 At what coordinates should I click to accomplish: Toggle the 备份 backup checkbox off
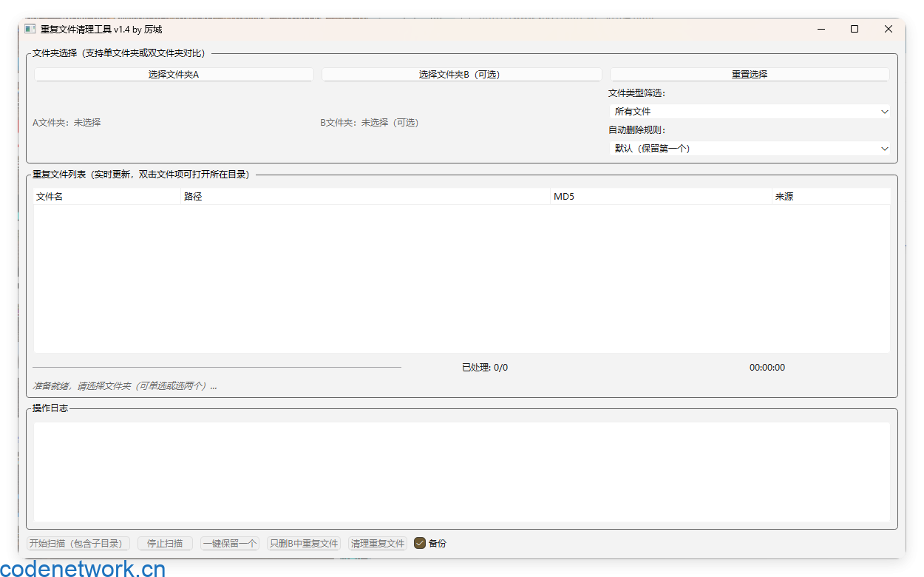point(418,542)
